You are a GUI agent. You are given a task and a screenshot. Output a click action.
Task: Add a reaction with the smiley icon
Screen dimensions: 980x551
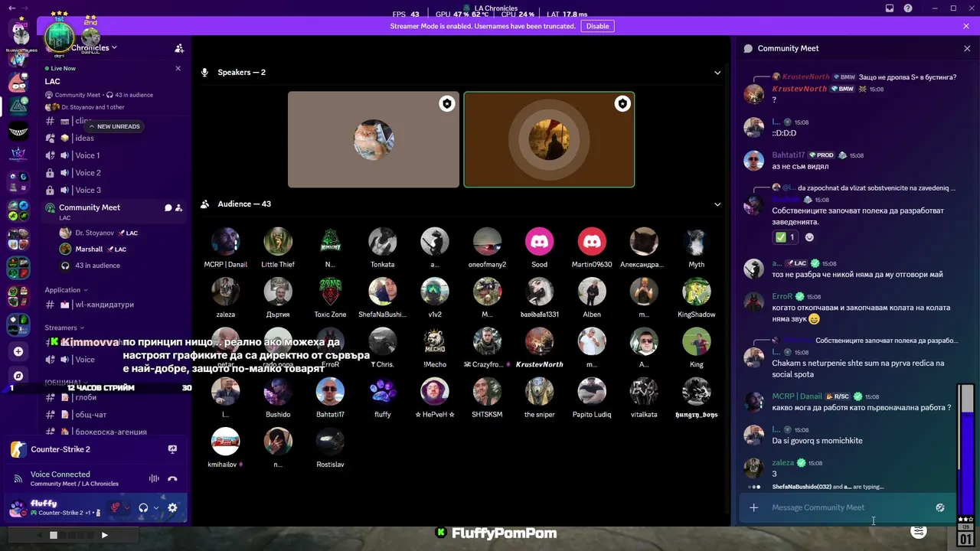tap(809, 237)
